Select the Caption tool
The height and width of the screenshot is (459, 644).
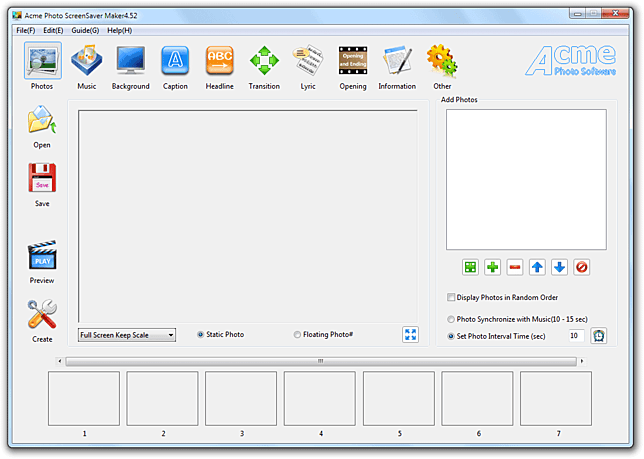(x=175, y=61)
